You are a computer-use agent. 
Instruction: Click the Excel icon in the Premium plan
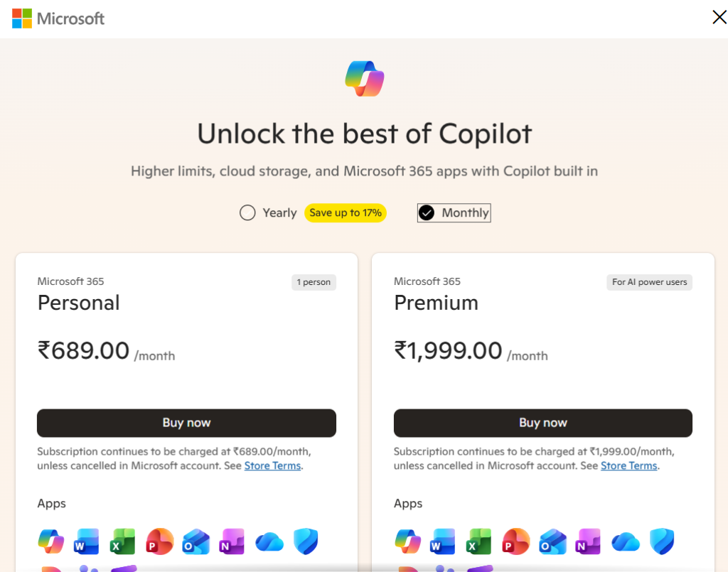pyautogui.click(x=480, y=541)
